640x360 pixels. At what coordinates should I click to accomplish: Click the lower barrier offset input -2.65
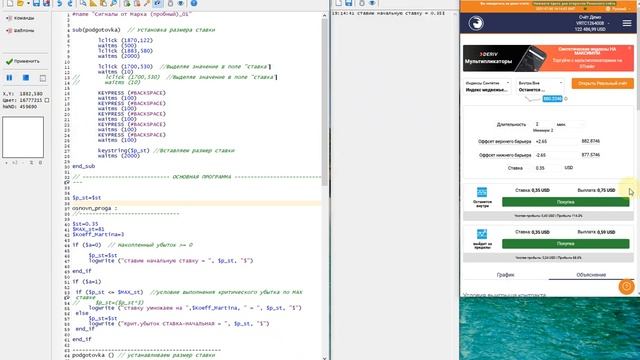555,155
